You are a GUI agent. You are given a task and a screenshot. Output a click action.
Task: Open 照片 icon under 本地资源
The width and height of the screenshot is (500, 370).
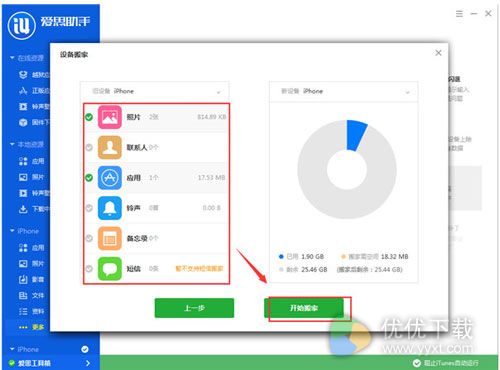click(23, 177)
